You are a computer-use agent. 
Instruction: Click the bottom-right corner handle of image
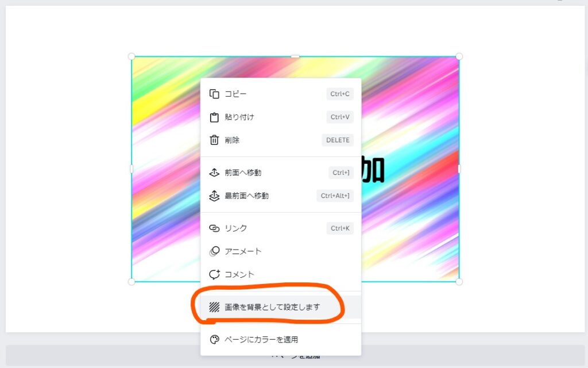tap(459, 282)
